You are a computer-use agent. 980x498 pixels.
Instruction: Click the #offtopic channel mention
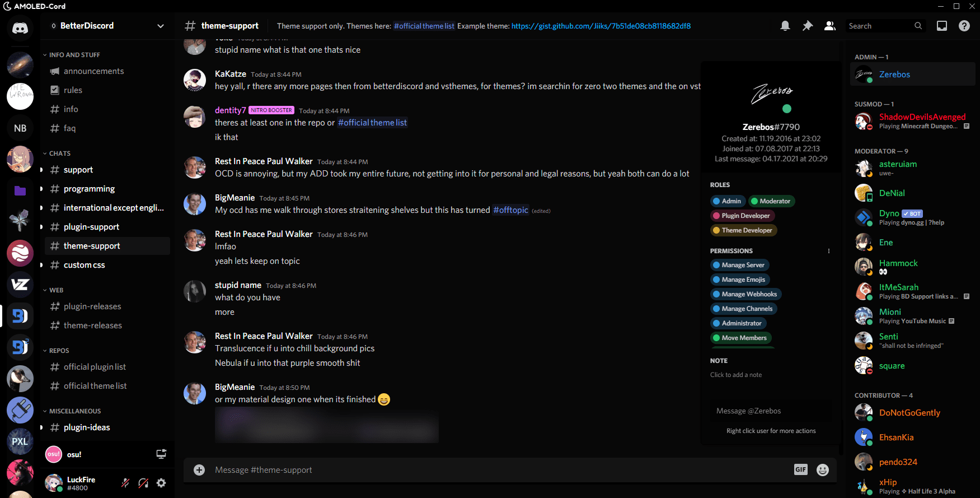[510, 210]
